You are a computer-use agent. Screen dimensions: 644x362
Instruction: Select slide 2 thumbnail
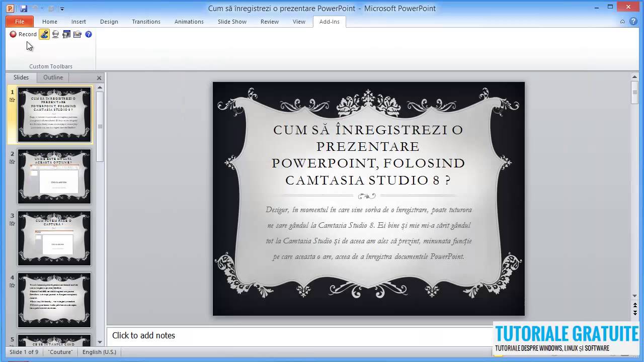tap(54, 176)
